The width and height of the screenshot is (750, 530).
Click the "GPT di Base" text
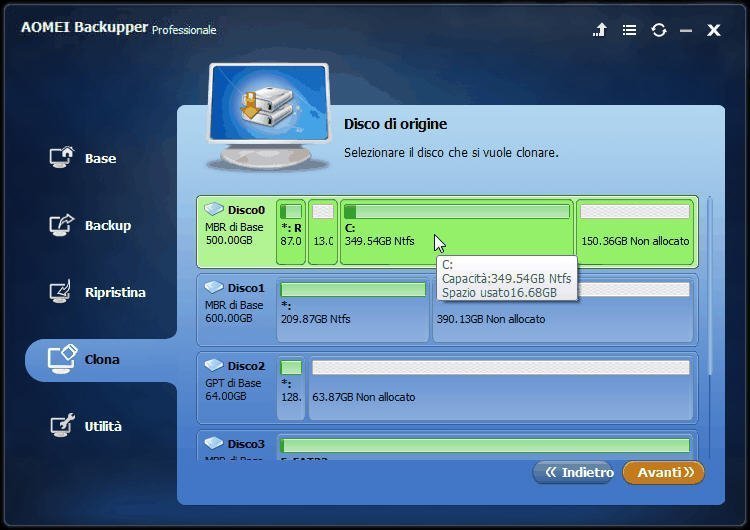pos(233,383)
